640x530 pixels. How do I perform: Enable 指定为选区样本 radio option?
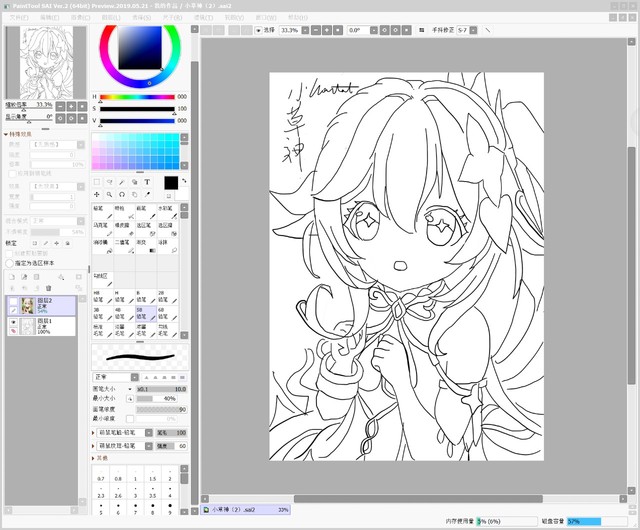pos(10,262)
